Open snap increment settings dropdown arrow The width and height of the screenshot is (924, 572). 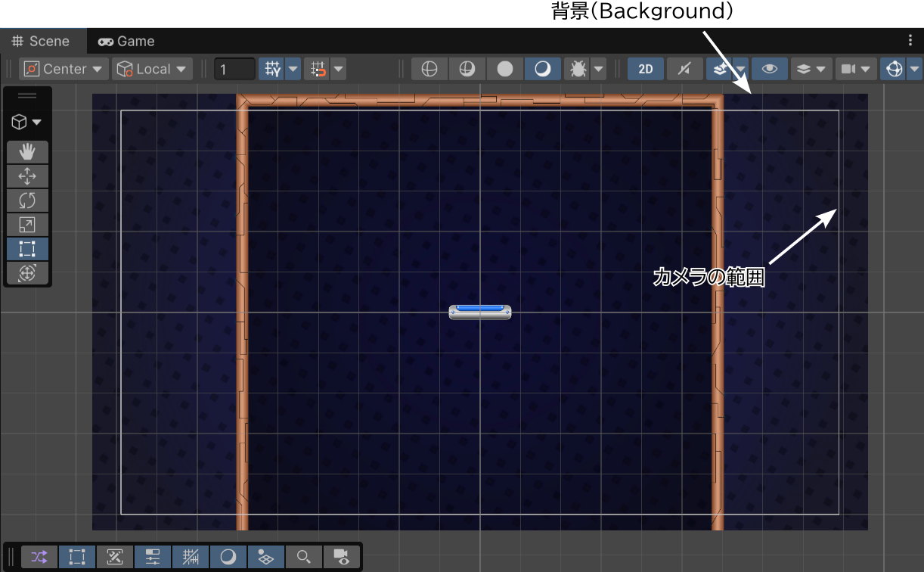click(x=338, y=69)
